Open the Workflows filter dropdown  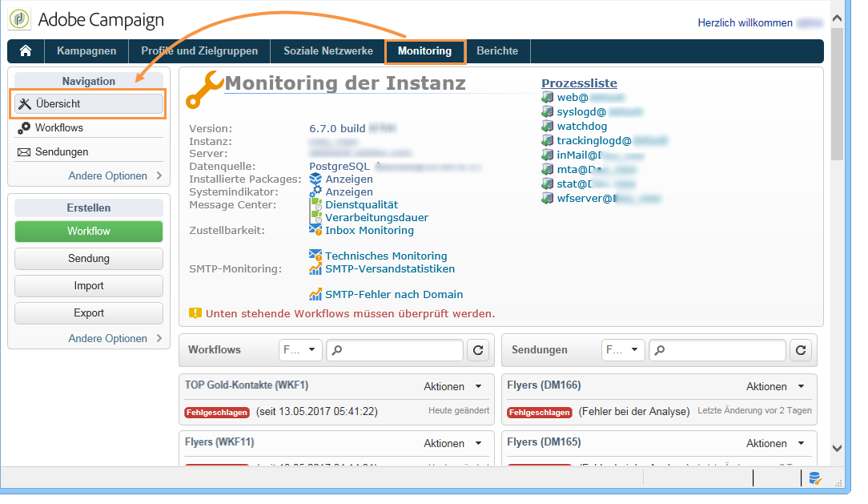tap(300, 350)
